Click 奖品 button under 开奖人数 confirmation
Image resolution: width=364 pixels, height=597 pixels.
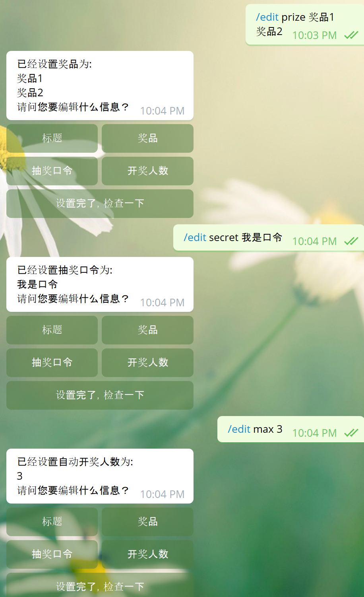(147, 522)
